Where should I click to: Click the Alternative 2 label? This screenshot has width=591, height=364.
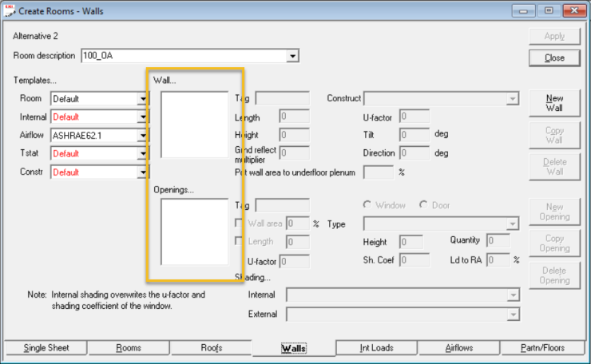pyautogui.click(x=35, y=36)
